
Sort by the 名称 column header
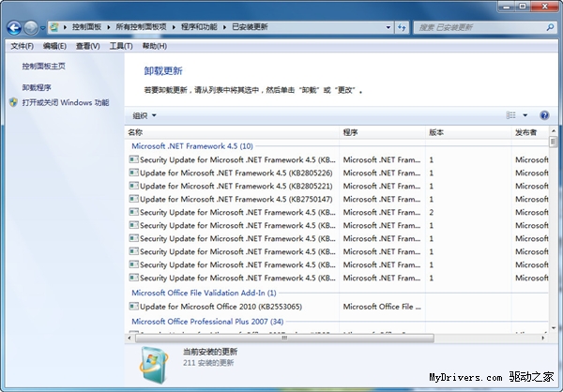pos(232,132)
